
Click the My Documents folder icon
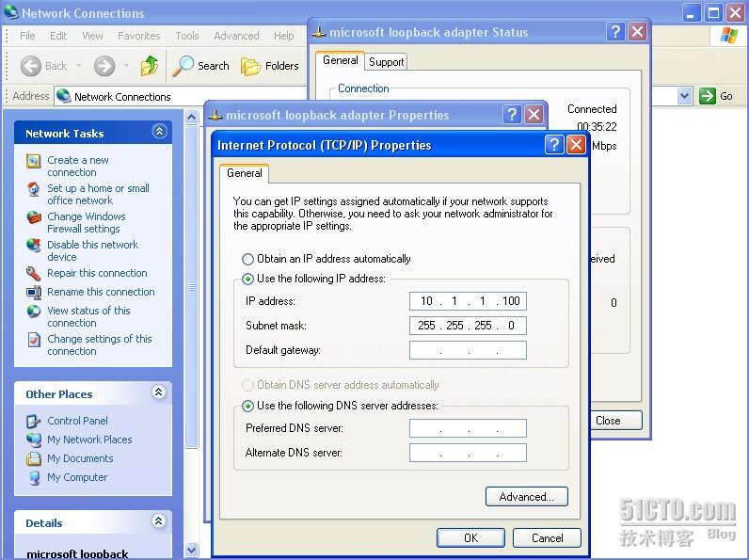[x=34, y=458]
